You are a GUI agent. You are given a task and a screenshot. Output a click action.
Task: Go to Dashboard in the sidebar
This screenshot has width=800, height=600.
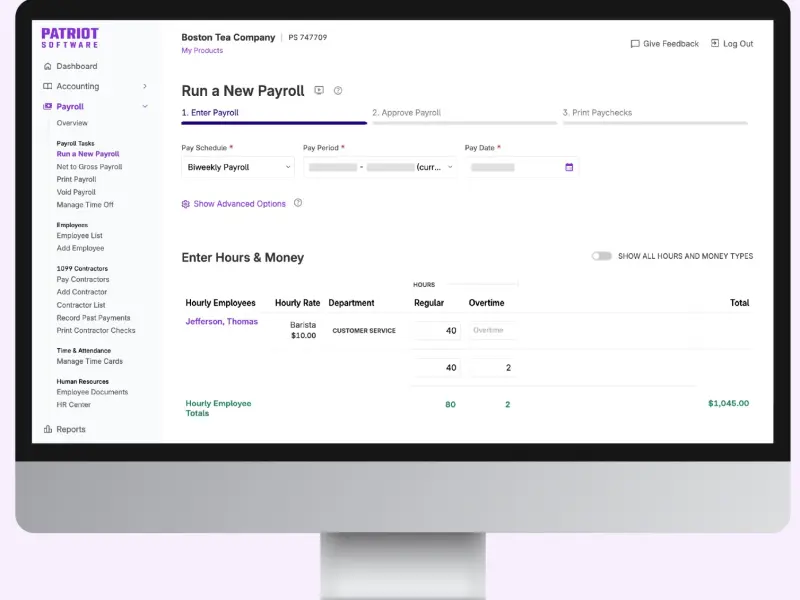pos(77,66)
